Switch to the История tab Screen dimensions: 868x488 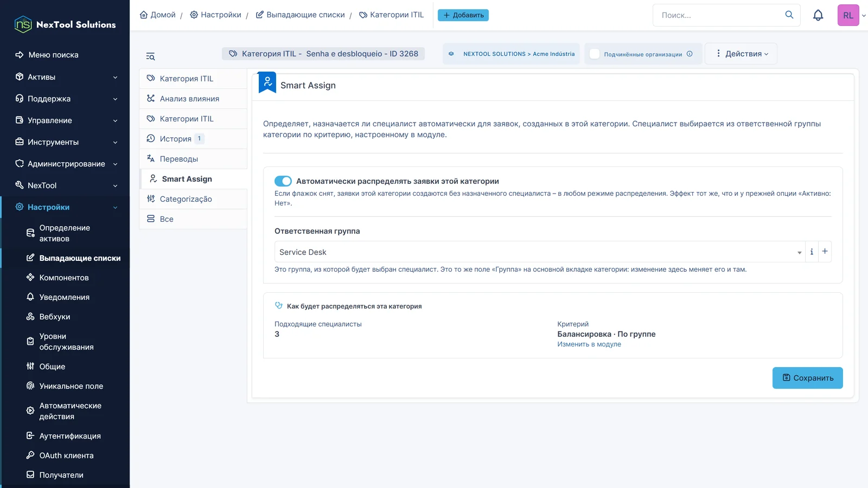193,139
